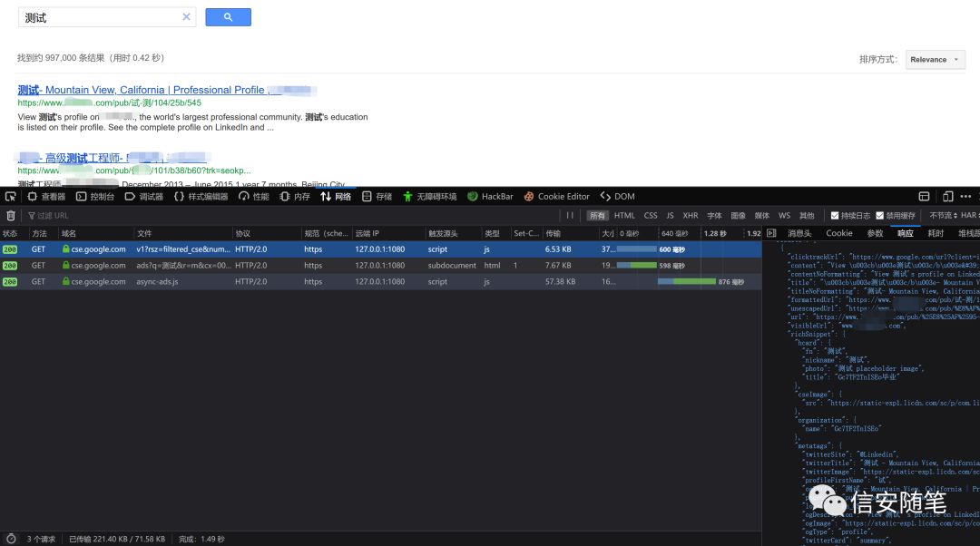
Task: Filter requests by JS
Action: click(670, 216)
